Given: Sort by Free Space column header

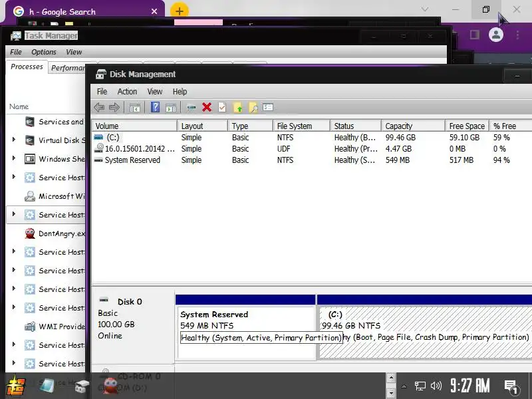Looking at the screenshot, I should click(467, 126).
